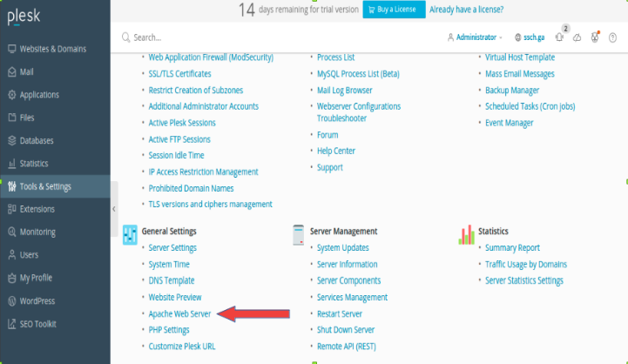Viewport: 628px width, 364px height.
Task: Click the Websites & Domains monitor icon
Action: point(12,49)
